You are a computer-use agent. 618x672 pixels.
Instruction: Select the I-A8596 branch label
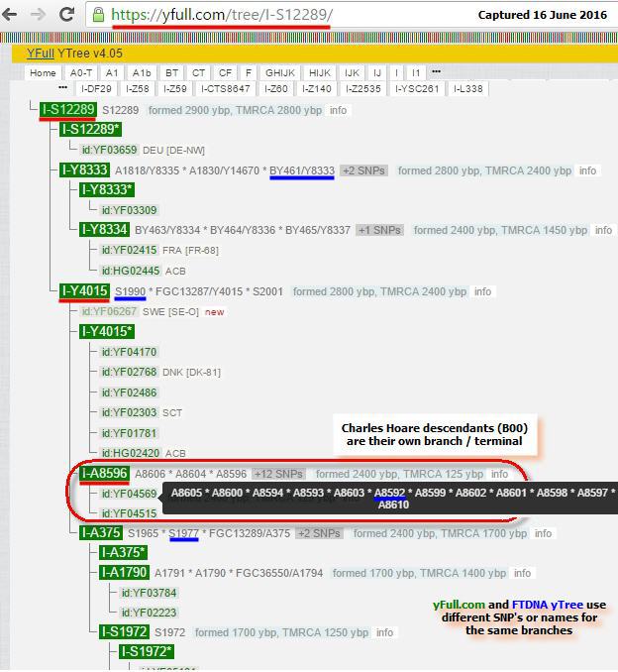click(x=105, y=474)
